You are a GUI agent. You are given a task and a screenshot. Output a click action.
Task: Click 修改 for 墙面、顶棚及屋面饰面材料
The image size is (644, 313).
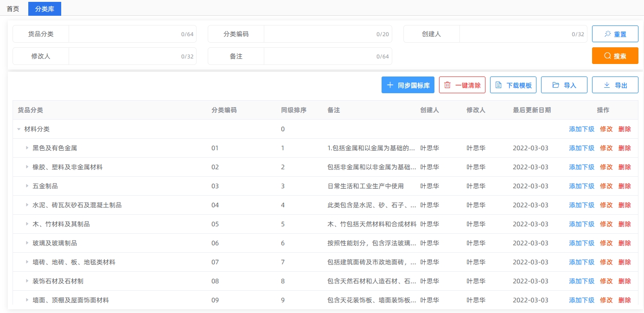pyautogui.click(x=606, y=300)
